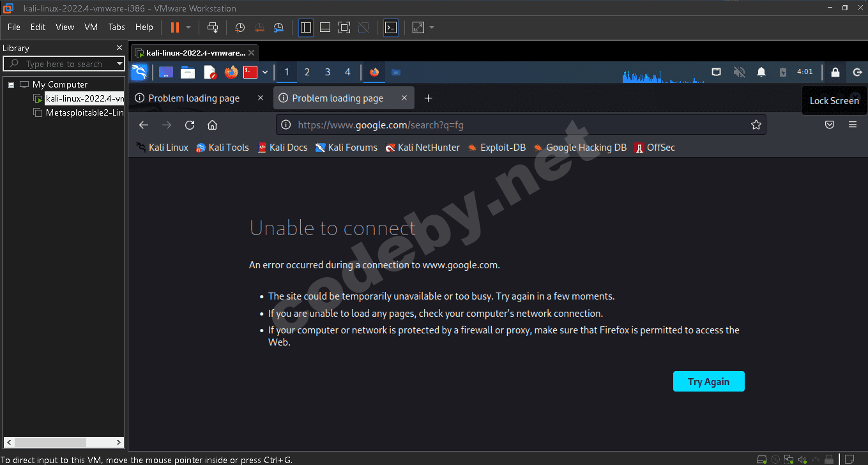The image size is (868, 465).
Task: Open the VMware Help menu
Action: [144, 27]
